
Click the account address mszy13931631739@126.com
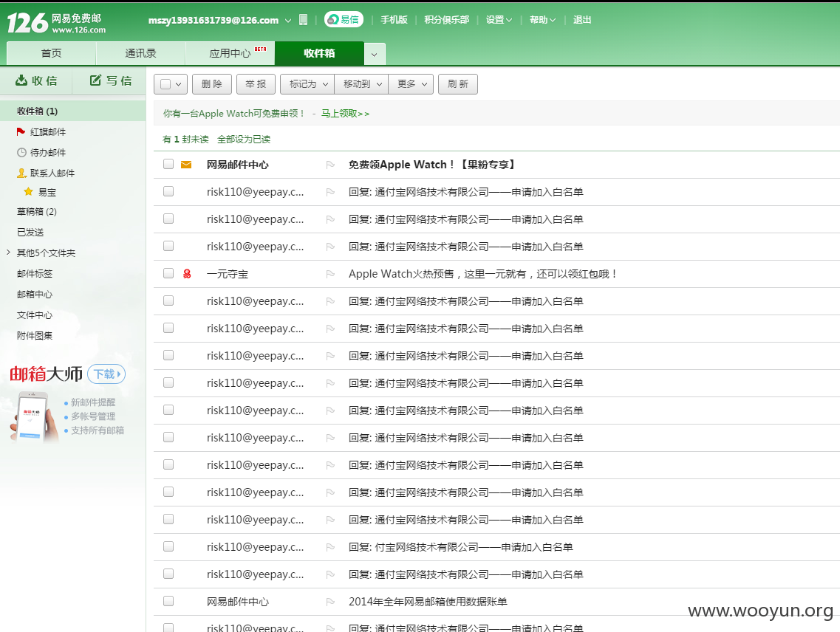pyautogui.click(x=214, y=21)
